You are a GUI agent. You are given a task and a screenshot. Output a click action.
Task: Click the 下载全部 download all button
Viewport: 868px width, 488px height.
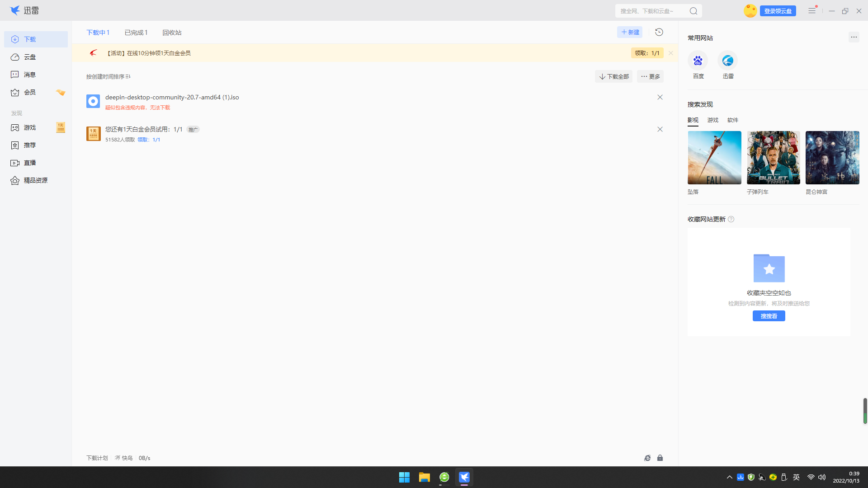point(613,76)
